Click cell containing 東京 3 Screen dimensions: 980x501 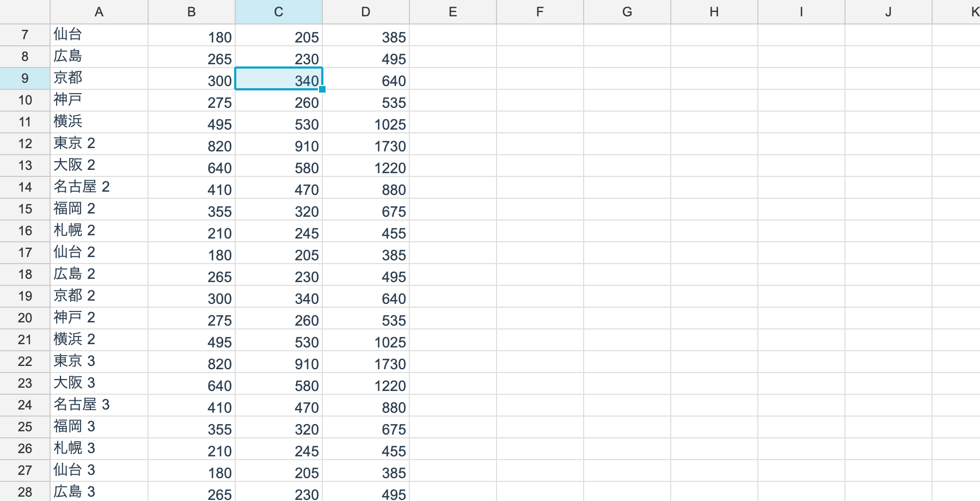click(x=99, y=362)
